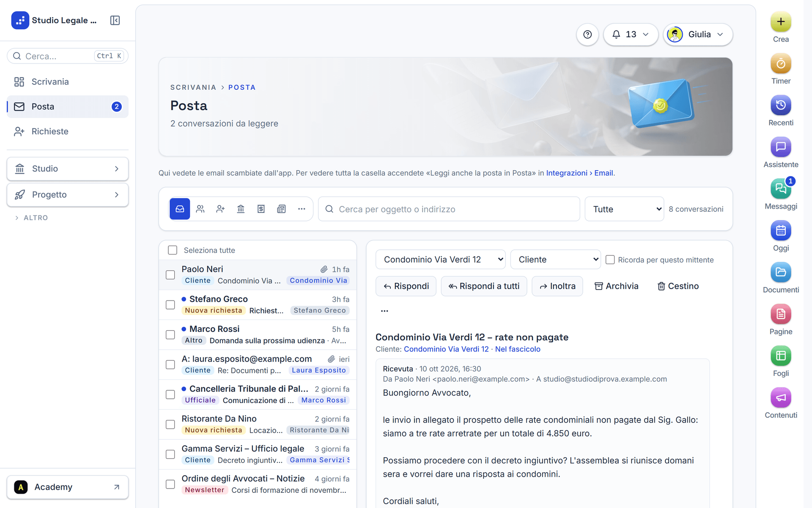
Task: Select the inbox filter icon
Action: click(x=180, y=209)
